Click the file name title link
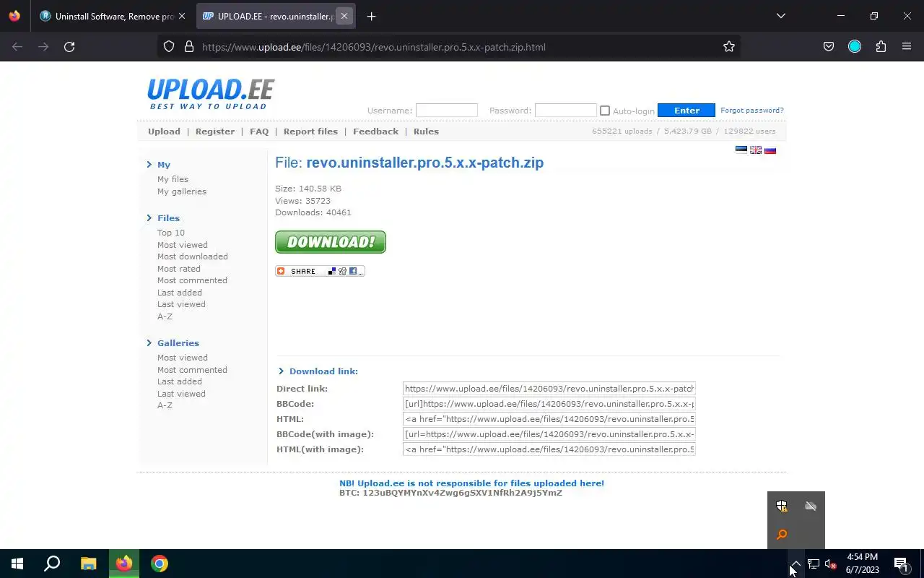Screen dimensions: 924x578 pyautogui.click(x=425, y=163)
